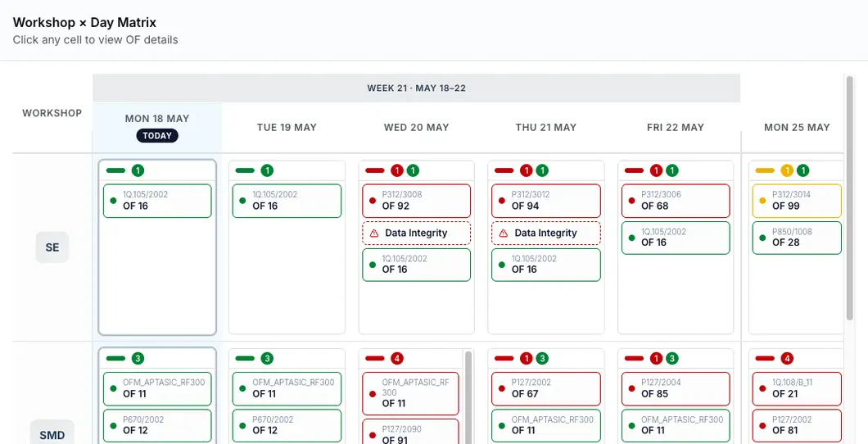Image resolution: width=868 pixels, height=444 pixels.
Task: Open OF 11 card in SMD Monday 18 May
Action: [x=157, y=388]
